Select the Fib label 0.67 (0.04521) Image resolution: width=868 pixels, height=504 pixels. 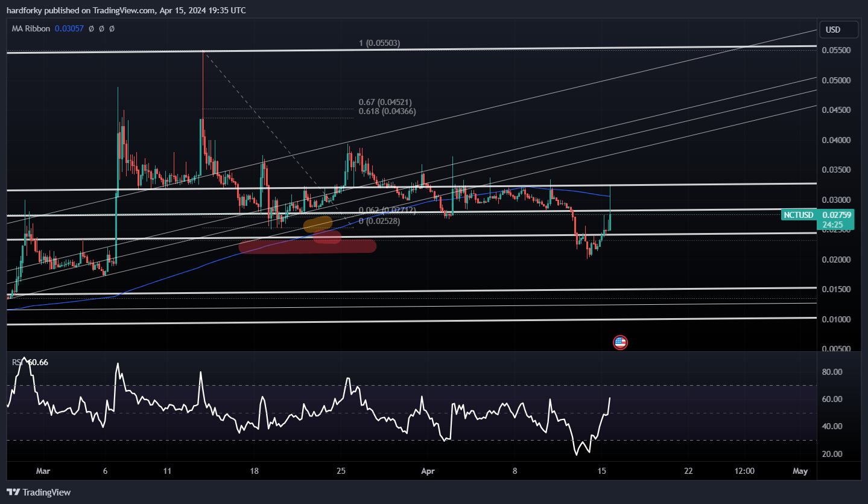(x=385, y=103)
